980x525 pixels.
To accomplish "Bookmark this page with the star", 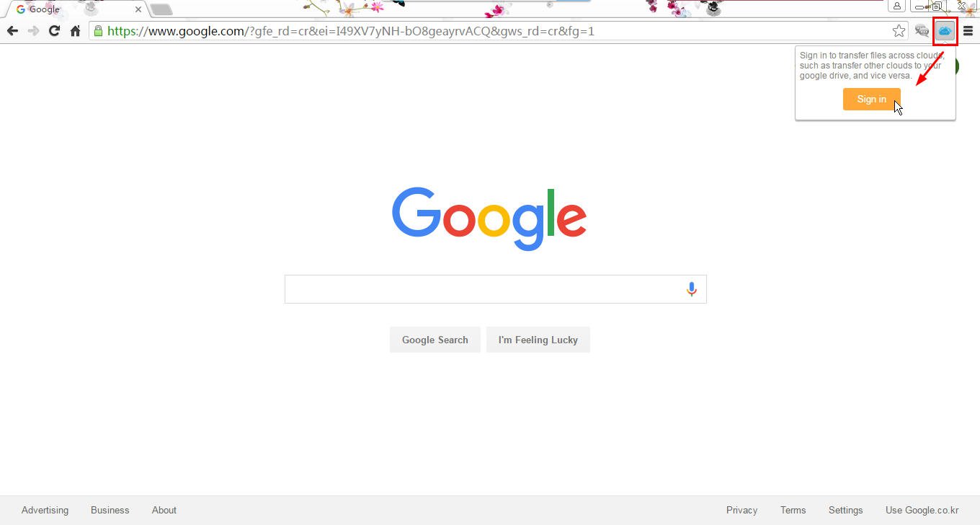I will pos(899,31).
